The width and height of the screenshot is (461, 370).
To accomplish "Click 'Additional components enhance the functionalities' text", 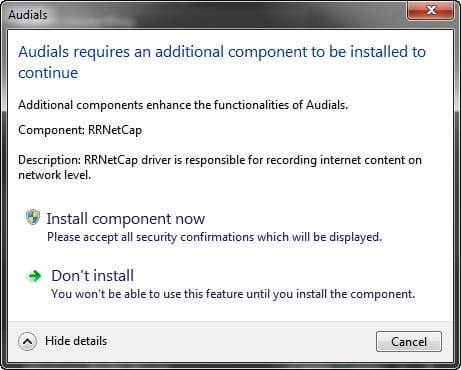I will [183, 105].
